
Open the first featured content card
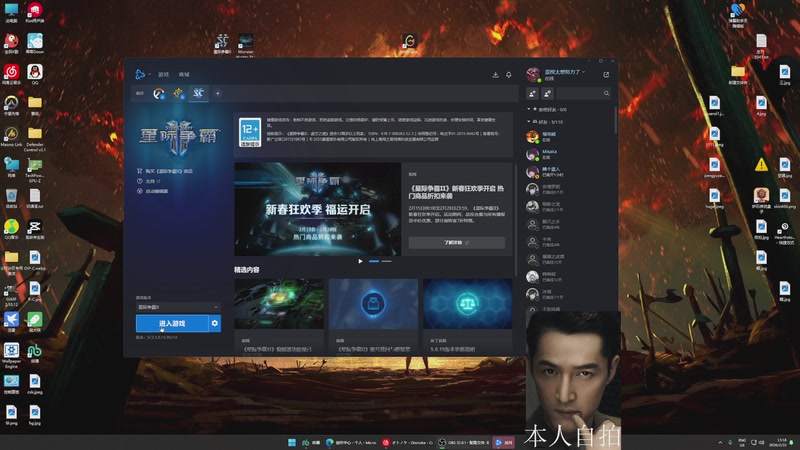(279, 316)
